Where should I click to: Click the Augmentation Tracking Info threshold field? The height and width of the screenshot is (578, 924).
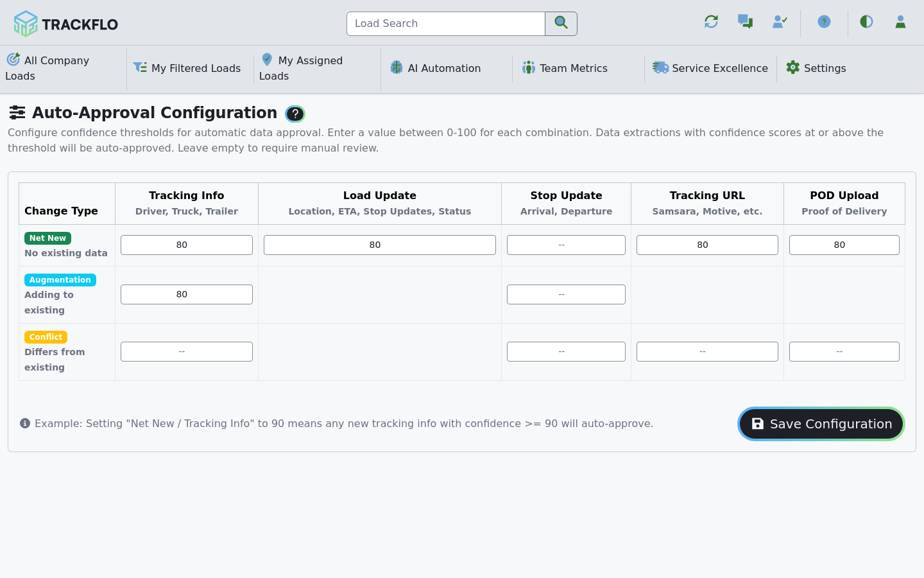click(187, 295)
